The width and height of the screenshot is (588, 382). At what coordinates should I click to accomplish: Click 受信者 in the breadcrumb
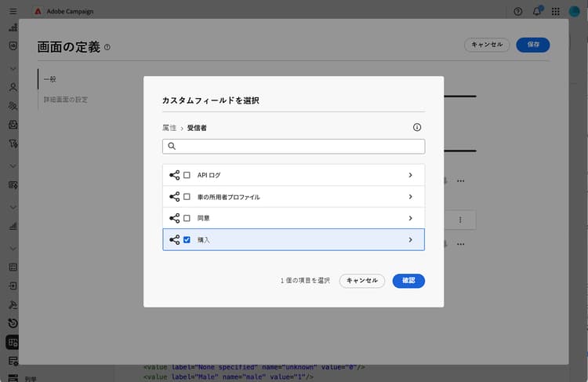(x=197, y=128)
